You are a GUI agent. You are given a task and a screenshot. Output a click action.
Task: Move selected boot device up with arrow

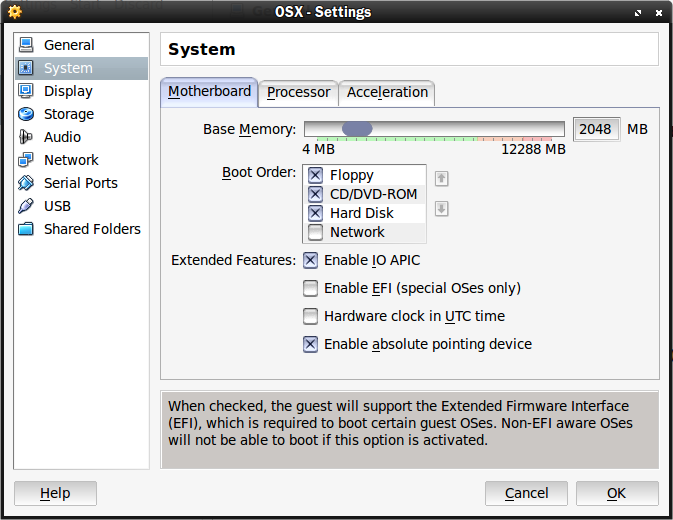(x=441, y=178)
